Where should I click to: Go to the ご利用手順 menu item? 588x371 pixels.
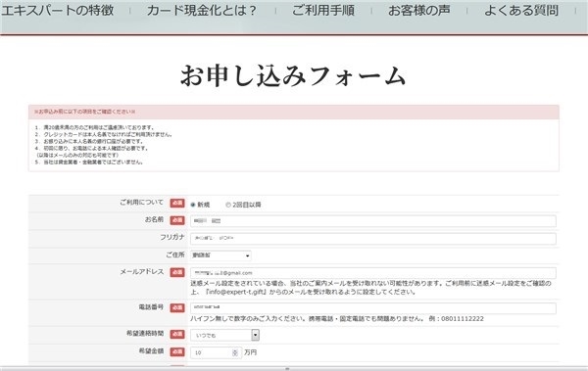pos(322,10)
